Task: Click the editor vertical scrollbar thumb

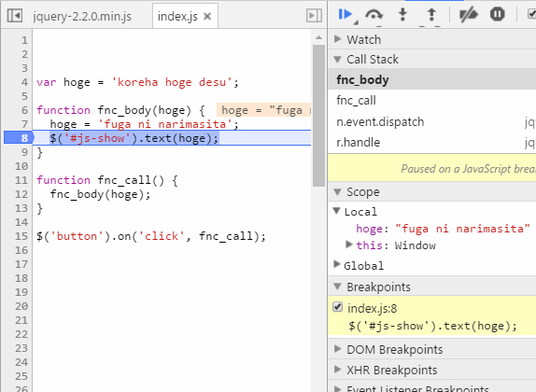Action: coord(318,116)
